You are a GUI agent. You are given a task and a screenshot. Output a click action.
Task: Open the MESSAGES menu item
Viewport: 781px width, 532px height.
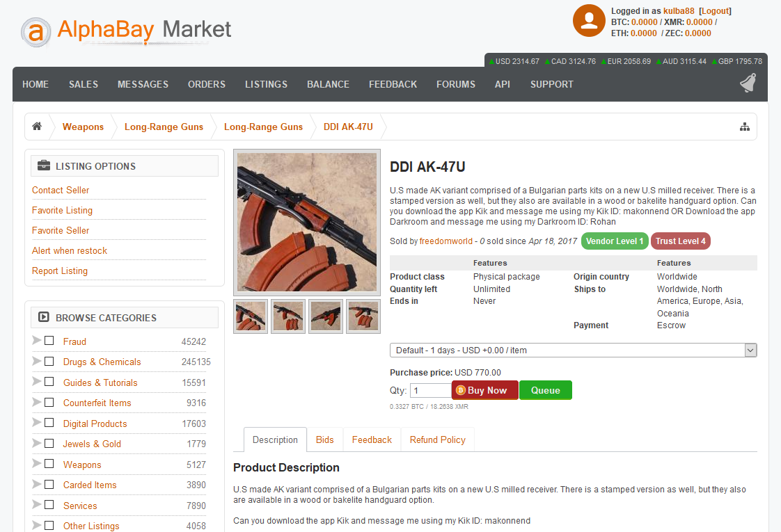point(143,84)
